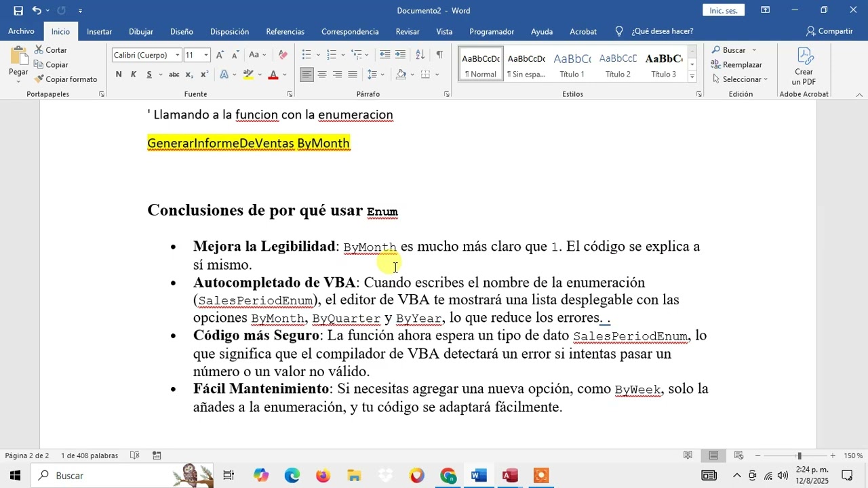
Task: Switch to Web Layout view
Action: pos(739,455)
